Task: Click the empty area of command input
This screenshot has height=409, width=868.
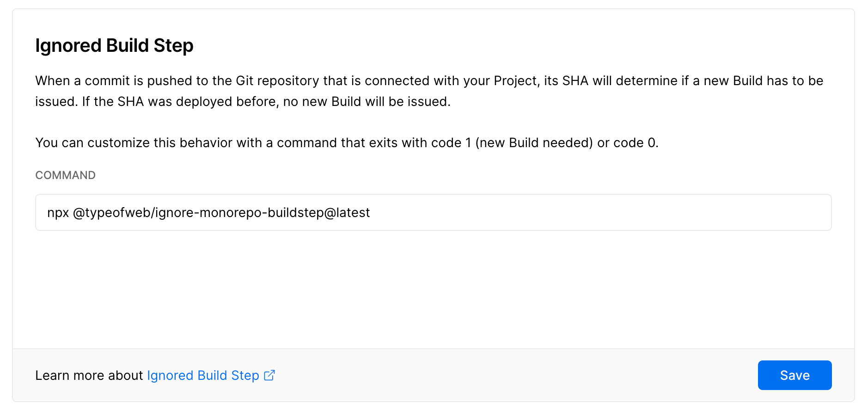Action: pyautogui.click(x=601, y=212)
